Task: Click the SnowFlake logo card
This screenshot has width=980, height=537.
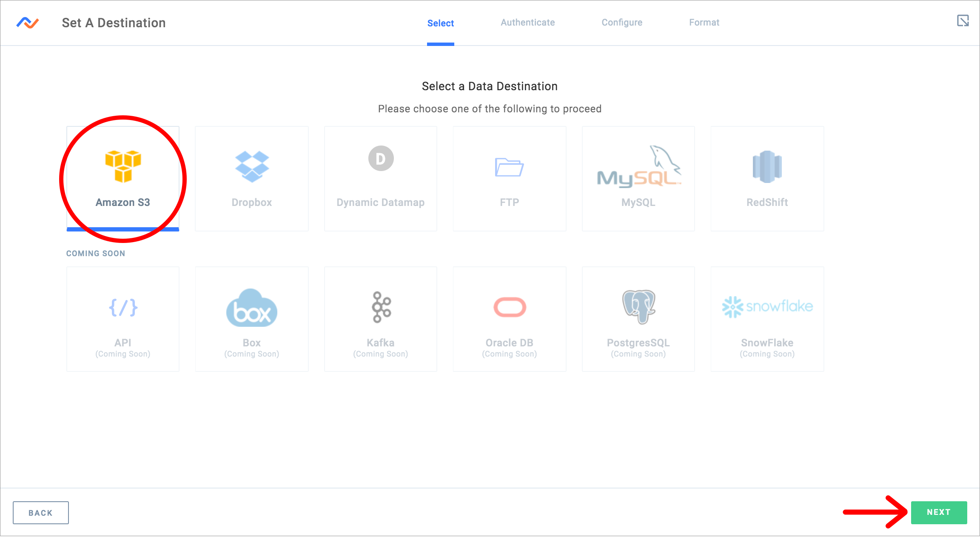Action: click(x=767, y=319)
